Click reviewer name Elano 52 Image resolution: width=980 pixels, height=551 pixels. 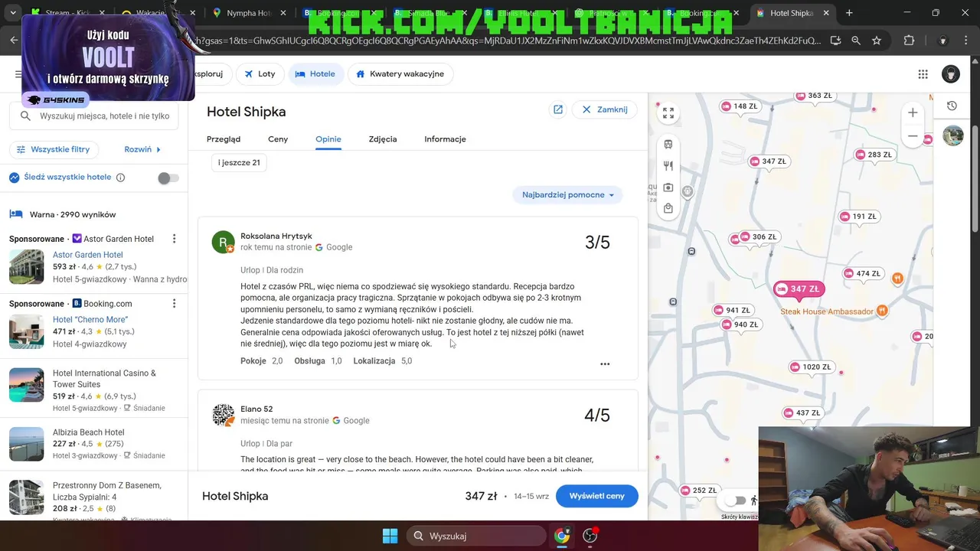pyautogui.click(x=256, y=409)
